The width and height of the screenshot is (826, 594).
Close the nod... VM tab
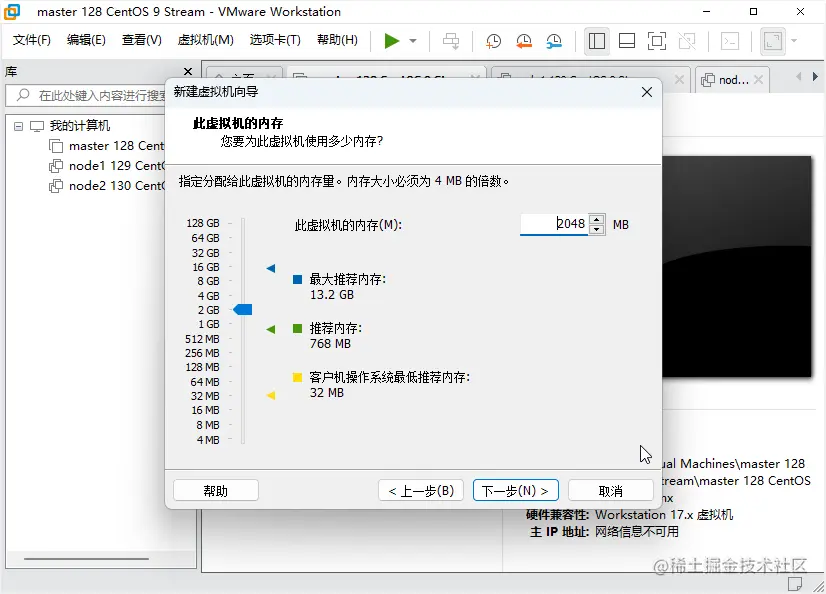click(x=759, y=80)
